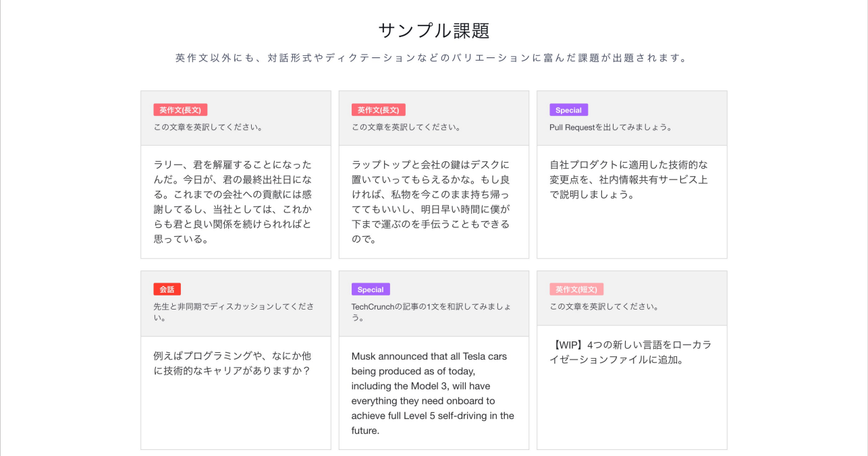The image size is (868, 456).
Task: Click the サンプル課題 heading
Action: tap(433, 30)
